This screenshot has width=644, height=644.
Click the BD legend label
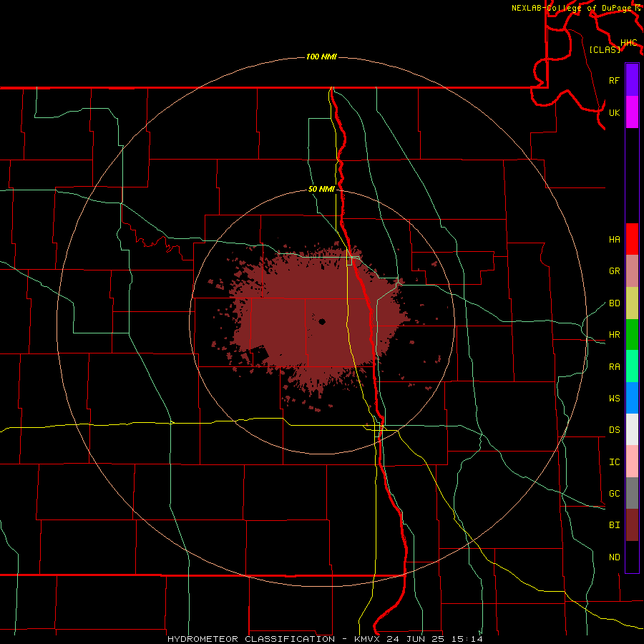pyautogui.click(x=614, y=303)
